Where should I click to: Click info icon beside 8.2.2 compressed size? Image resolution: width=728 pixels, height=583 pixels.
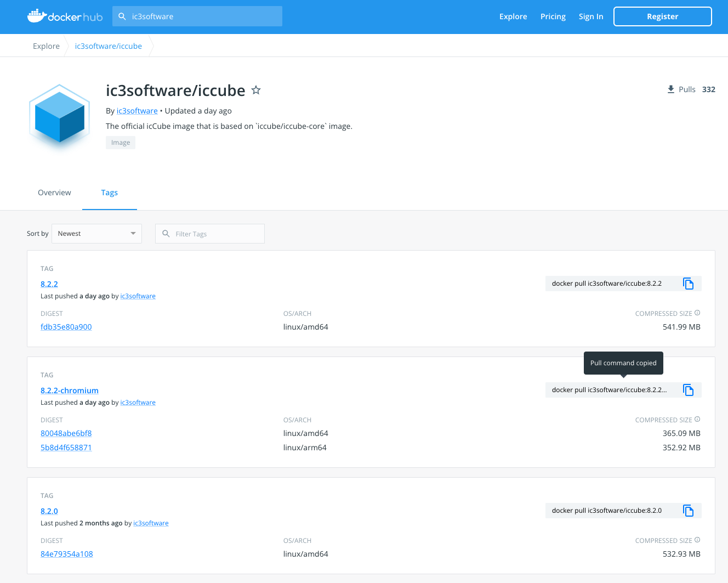(x=697, y=313)
